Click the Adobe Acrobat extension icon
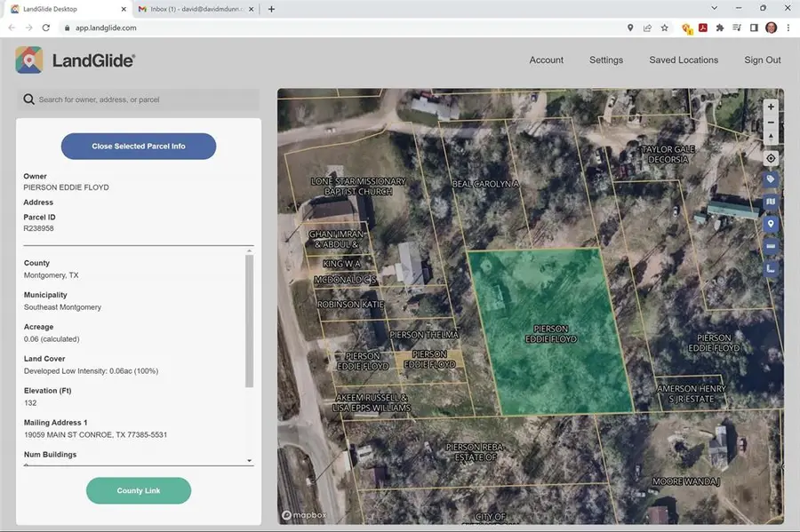The width and height of the screenshot is (800, 532). [702, 28]
